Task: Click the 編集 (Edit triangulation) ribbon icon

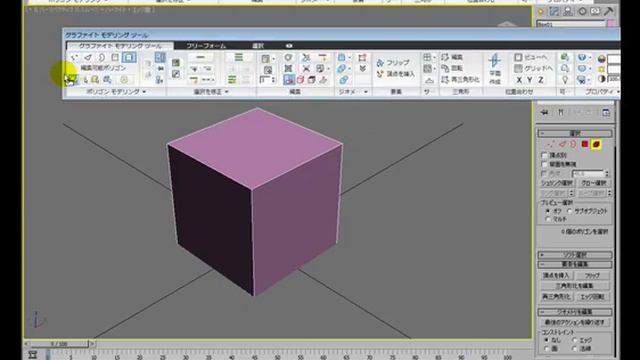Action: [x=452, y=58]
